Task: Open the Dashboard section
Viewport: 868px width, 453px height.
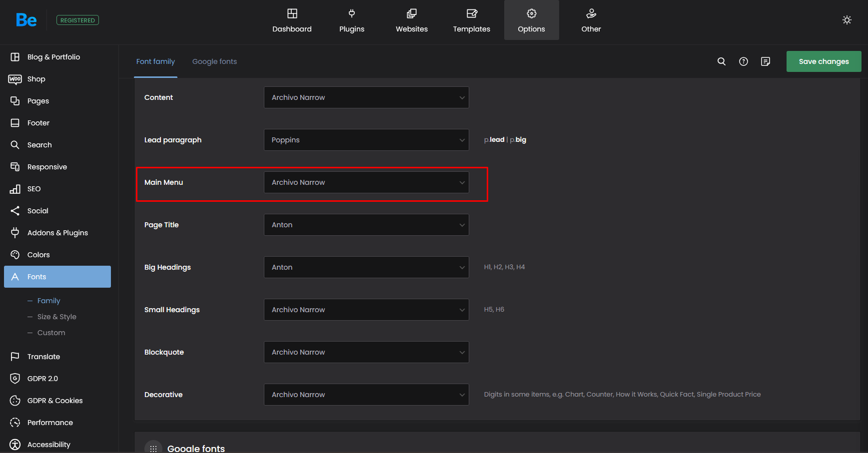Action: coord(292,20)
